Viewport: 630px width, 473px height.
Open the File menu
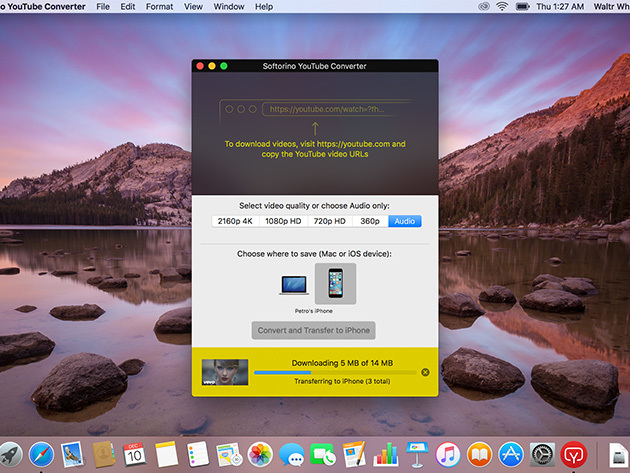click(x=103, y=6)
